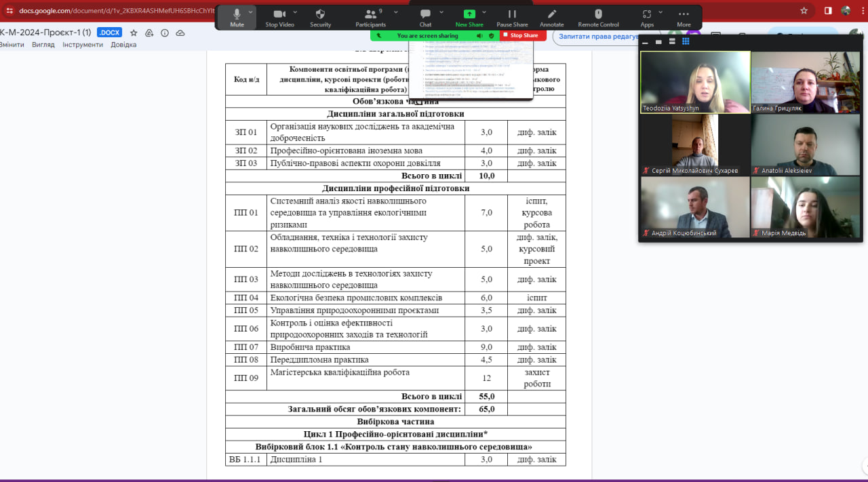868x482 pixels.
Task: Expand video options arrow beside Stop Video
Action: click(x=295, y=12)
